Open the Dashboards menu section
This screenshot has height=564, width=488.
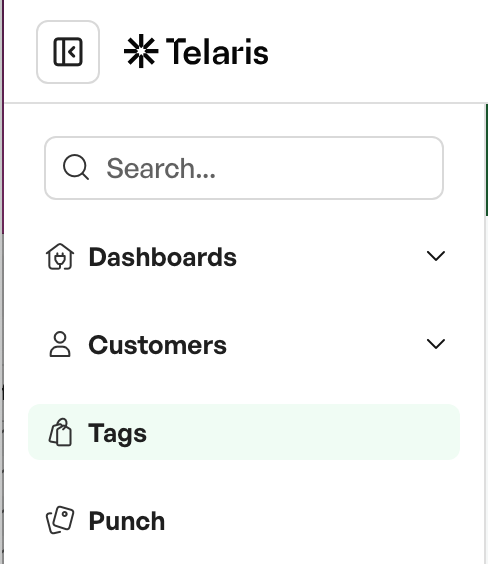click(244, 256)
